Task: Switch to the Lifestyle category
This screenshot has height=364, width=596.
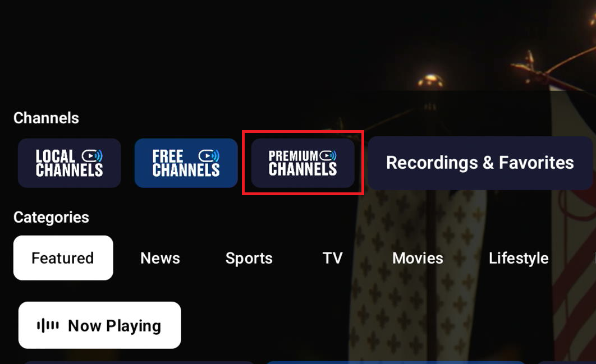Action: tap(519, 259)
